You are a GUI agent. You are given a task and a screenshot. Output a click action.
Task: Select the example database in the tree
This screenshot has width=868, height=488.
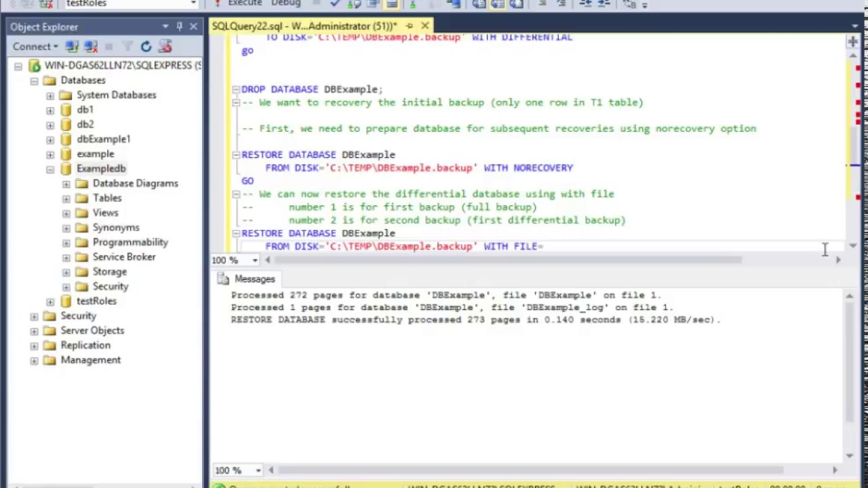click(x=96, y=154)
